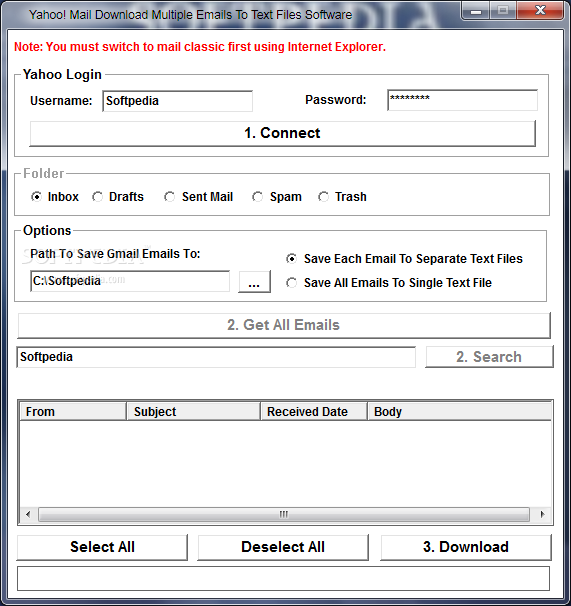Click the Path To Save Gmail Emails To label
This screenshot has height=606, width=571.
(x=115, y=254)
